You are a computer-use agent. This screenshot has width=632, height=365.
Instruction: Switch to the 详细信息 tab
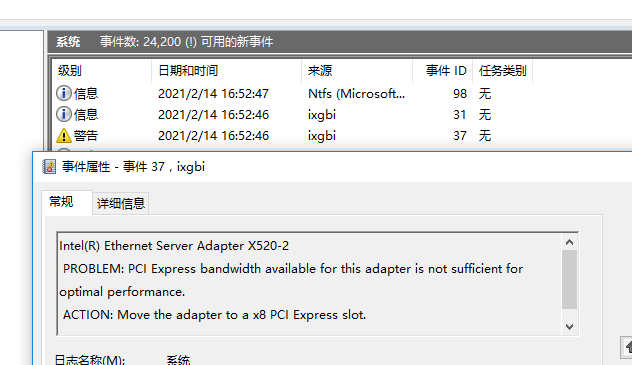[121, 203]
